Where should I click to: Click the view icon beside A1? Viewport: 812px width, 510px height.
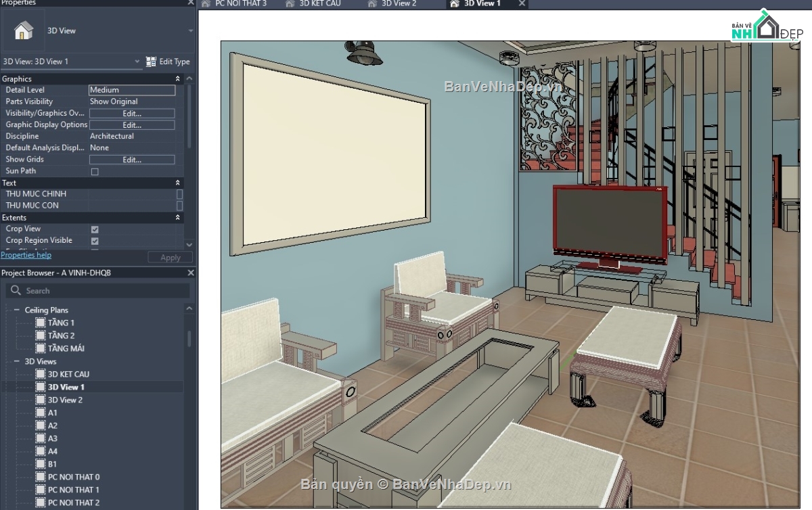point(41,413)
